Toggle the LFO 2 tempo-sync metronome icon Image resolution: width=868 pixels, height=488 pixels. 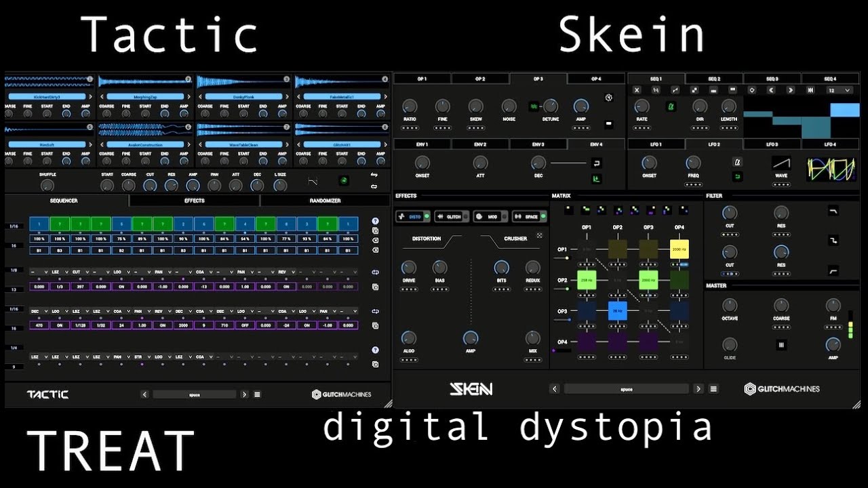point(738,163)
